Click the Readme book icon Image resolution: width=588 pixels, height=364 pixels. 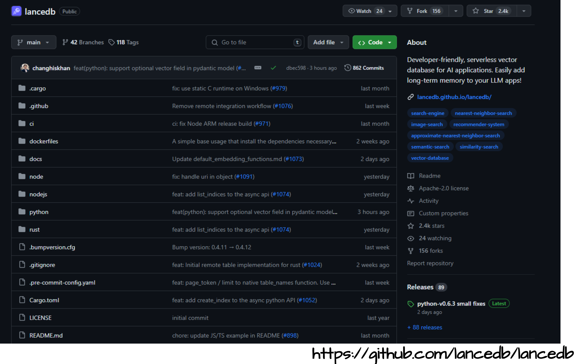pos(411,176)
